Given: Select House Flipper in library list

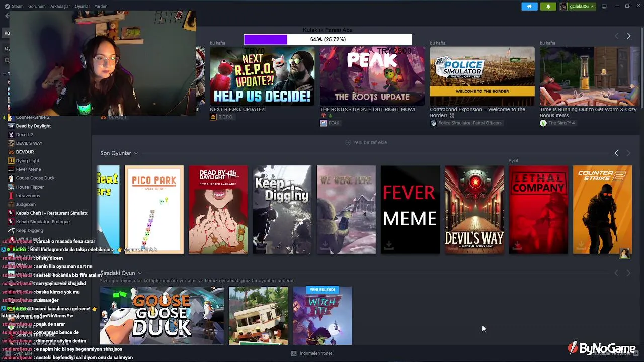Looking at the screenshot, I should click(x=30, y=187).
